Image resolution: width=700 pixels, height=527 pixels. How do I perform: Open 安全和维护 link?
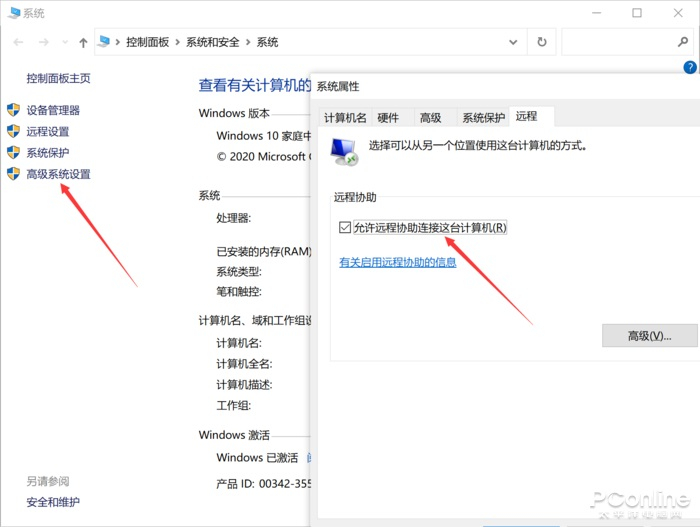[x=53, y=502]
